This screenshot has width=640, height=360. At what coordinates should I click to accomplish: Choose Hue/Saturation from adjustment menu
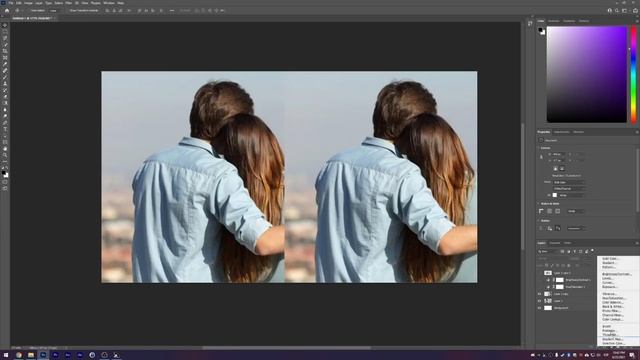pos(613,298)
